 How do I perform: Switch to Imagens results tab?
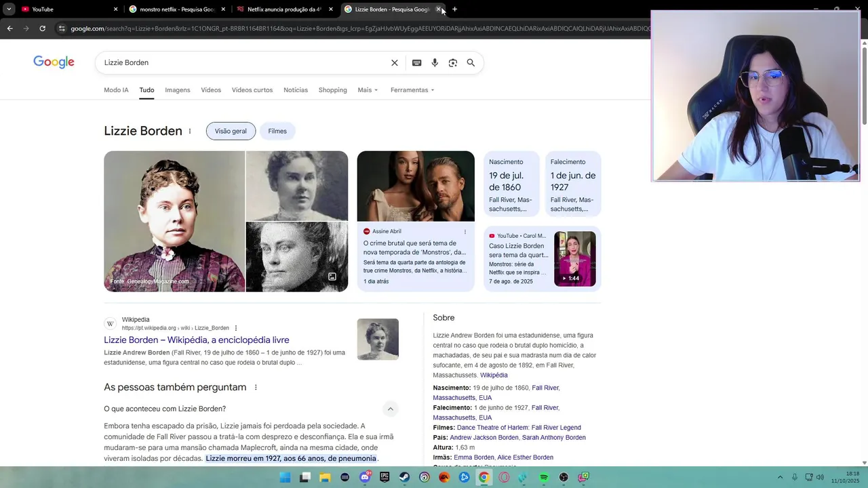[178, 90]
